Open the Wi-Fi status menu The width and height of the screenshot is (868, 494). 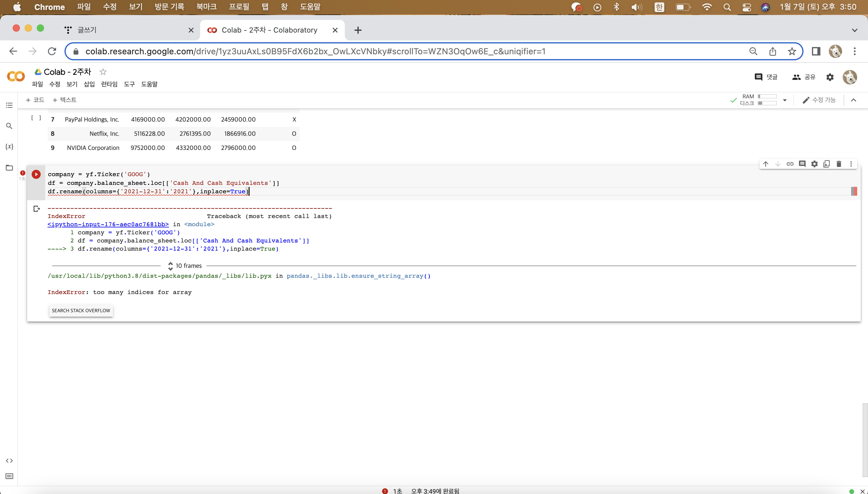pyautogui.click(x=707, y=7)
